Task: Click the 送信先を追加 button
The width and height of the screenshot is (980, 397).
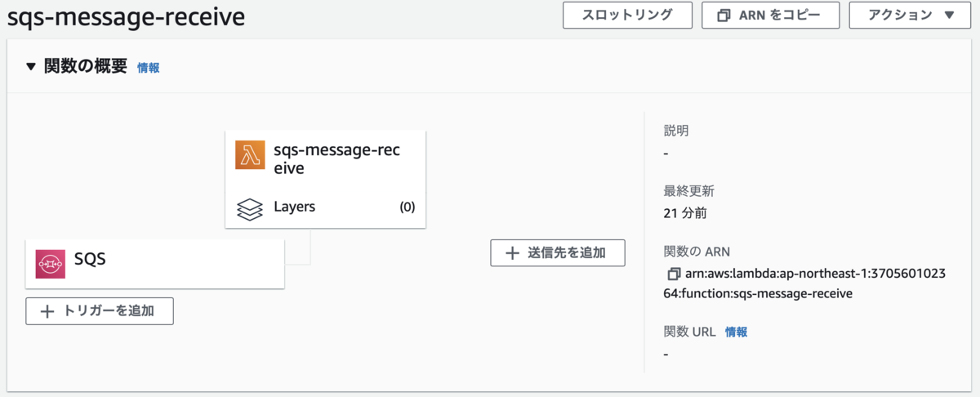Action: 558,253
